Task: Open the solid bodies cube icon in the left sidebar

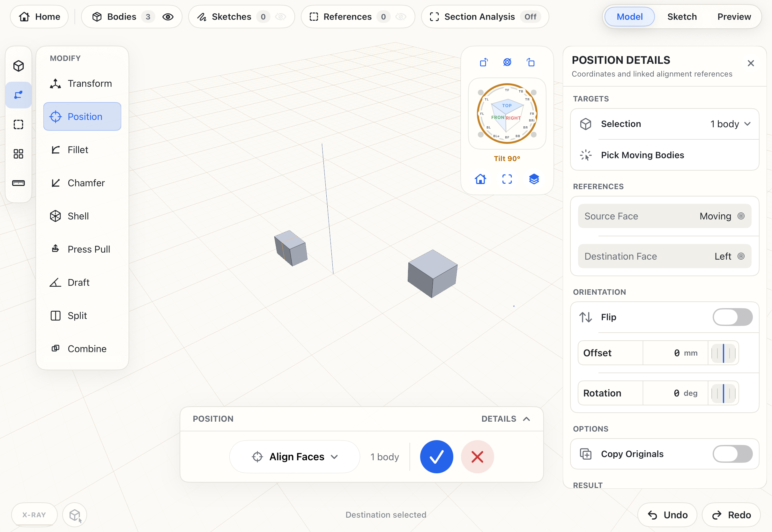Action: tap(18, 66)
